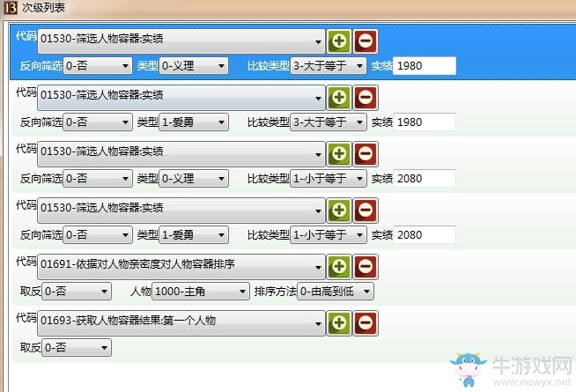Open 类型 0-义理 dropdown in the highlighted row
Image resolution: width=576 pixels, height=392 pixels.
(194, 66)
